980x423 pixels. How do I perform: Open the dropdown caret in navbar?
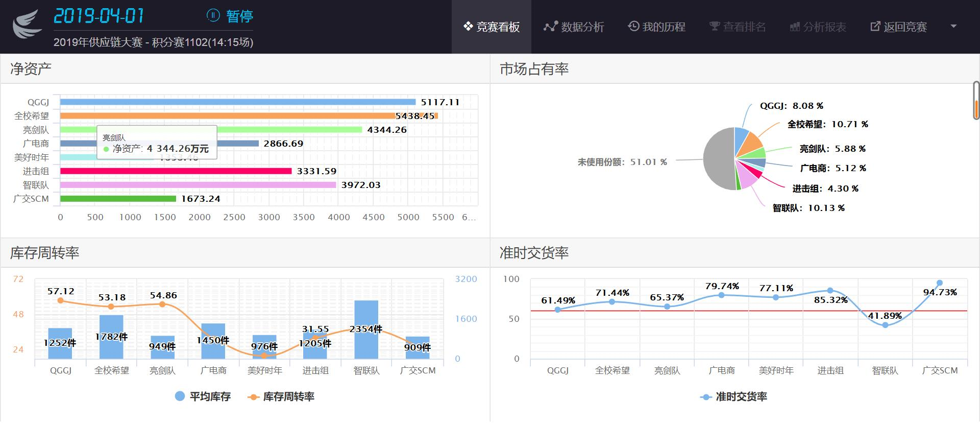(x=953, y=27)
